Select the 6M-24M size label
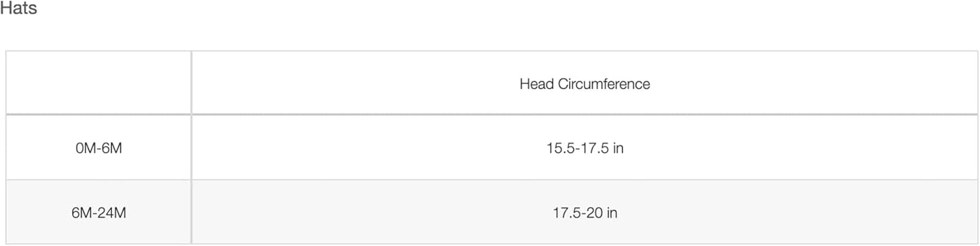Screen dimensions: 980x246 (x=99, y=213)
